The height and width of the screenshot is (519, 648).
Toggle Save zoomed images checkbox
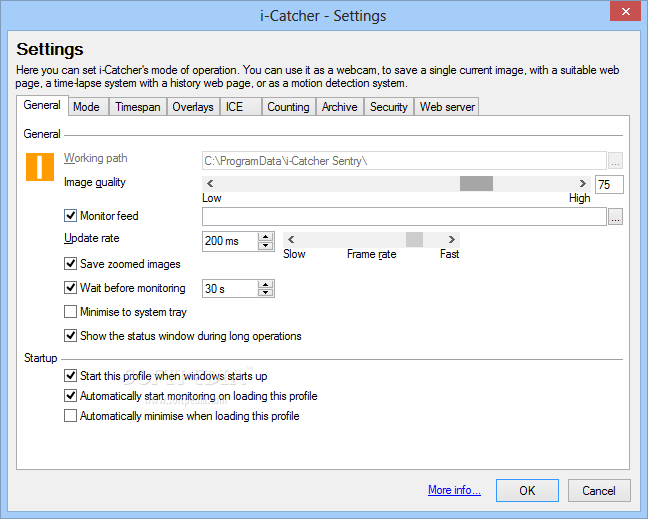tap(70, 264)
